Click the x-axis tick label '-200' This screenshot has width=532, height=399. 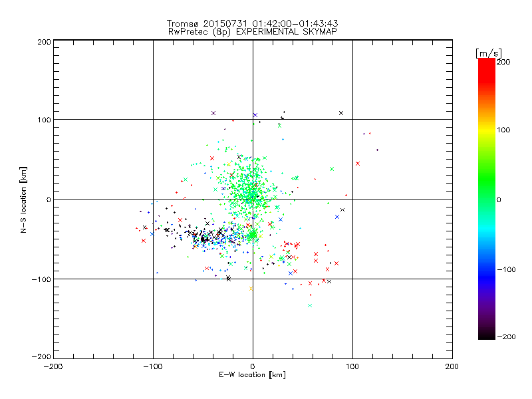(53, 366)
